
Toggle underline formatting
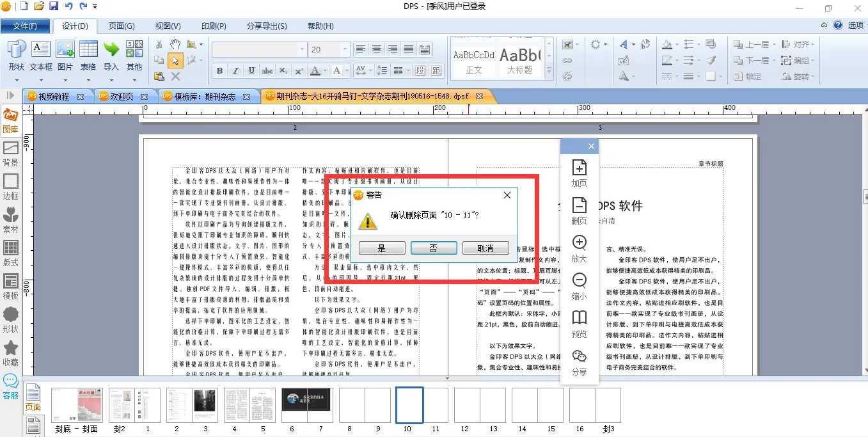pyautogui.click(x=251, y=70)
